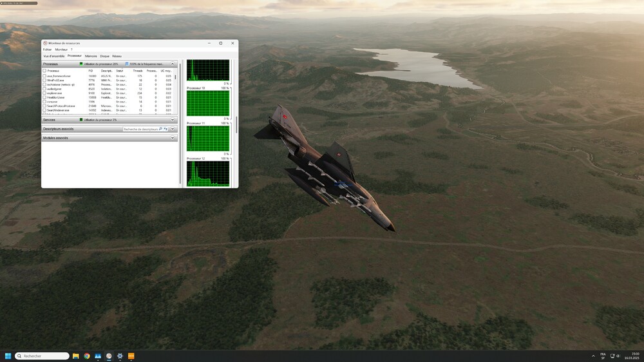Minimize the Resource Monitor window
The image size is (644, 362).
(x=209, y=43)
